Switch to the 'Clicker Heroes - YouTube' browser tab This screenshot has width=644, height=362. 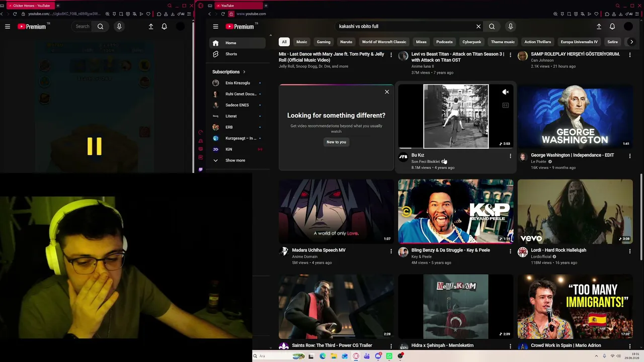[x=30, y=6]
